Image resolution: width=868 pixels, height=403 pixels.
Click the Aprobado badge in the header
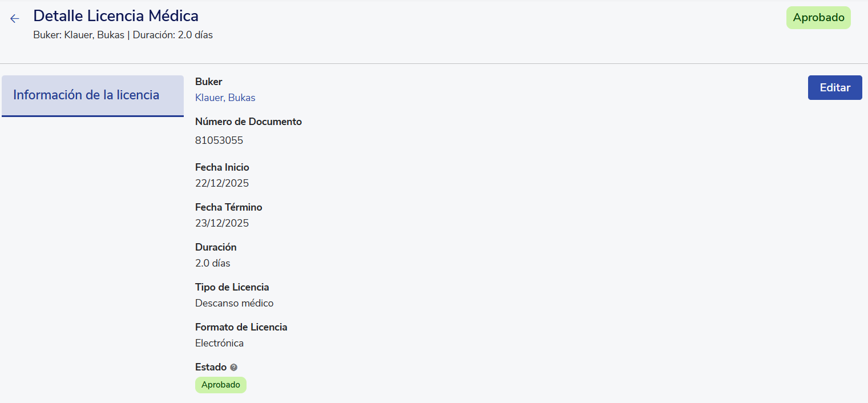coord(818,18)
